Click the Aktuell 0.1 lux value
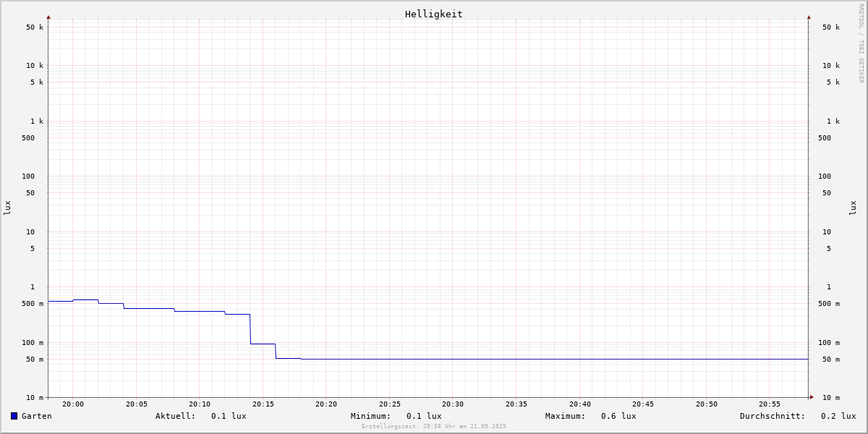 click(x=229, y=416)
